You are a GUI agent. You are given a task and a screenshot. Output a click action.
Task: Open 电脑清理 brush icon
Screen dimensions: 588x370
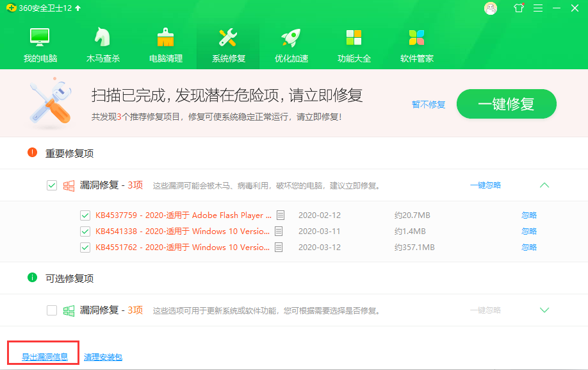point(165,37)
